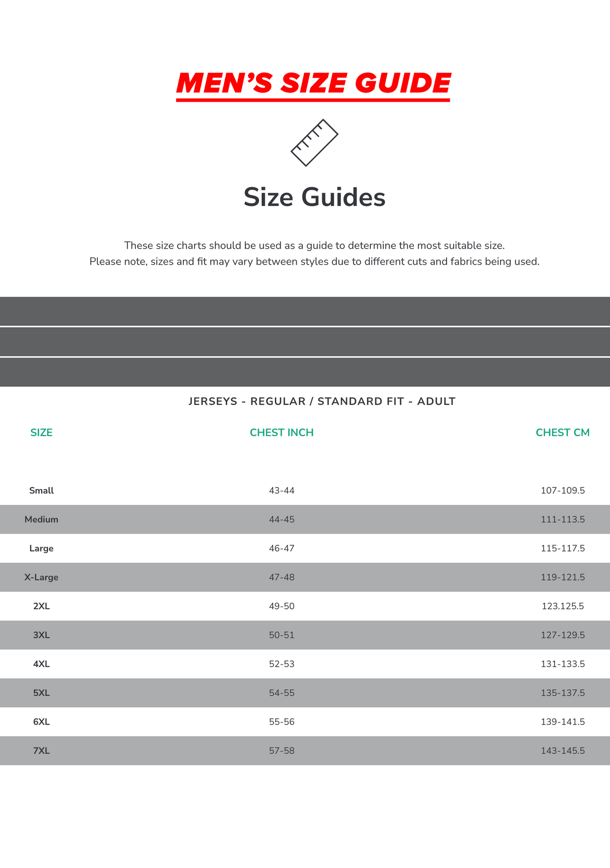Screen dimensions: 610x868
Task: Click the Size Guides heading
Action: (314, 197)
